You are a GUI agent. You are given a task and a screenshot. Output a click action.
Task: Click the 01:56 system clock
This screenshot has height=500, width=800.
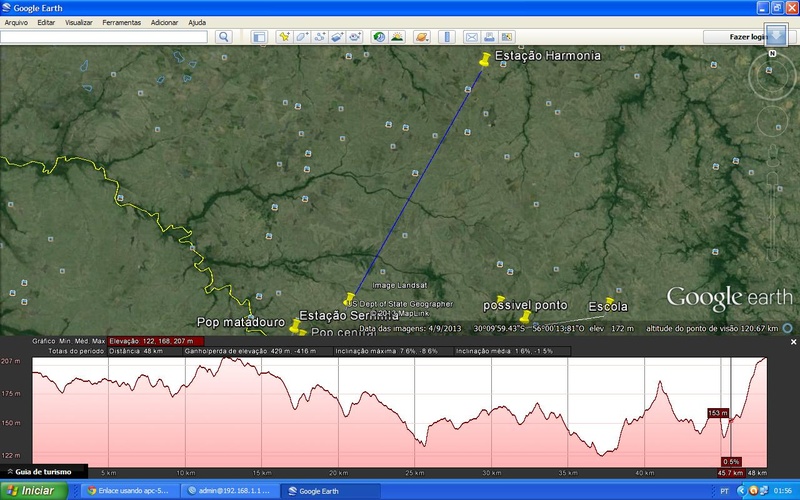783,491
